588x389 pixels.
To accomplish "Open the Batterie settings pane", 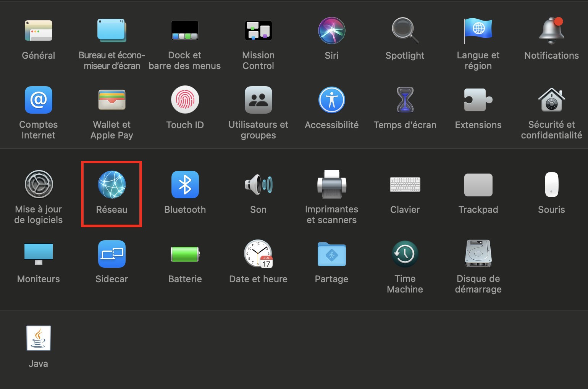I will tap(185, 254).
